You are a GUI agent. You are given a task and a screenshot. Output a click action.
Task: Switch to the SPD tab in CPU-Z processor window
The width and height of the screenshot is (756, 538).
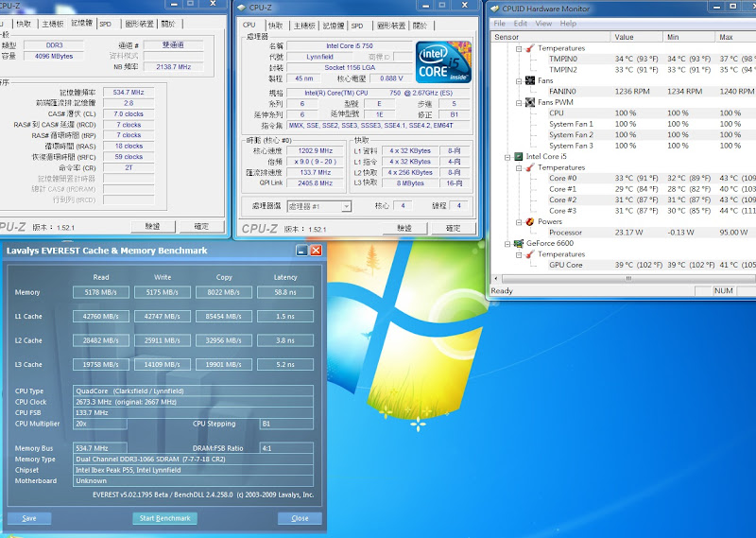point(357,26)
